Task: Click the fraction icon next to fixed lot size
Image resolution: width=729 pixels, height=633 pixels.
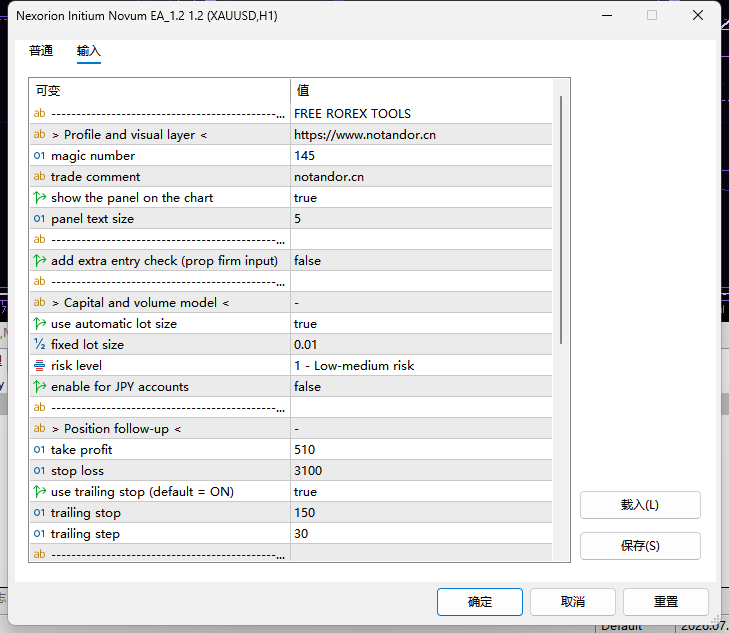Action: click(x=40, y=344)
